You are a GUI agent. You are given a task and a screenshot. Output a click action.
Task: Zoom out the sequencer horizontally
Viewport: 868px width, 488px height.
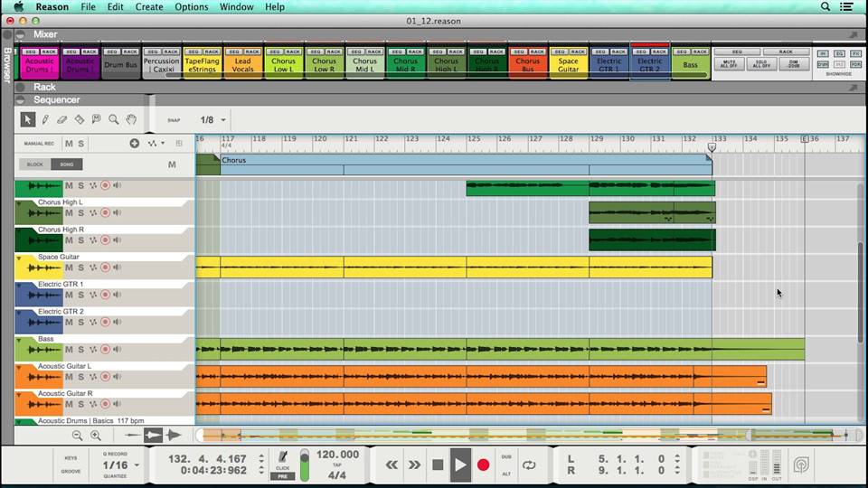click(77, 436)
